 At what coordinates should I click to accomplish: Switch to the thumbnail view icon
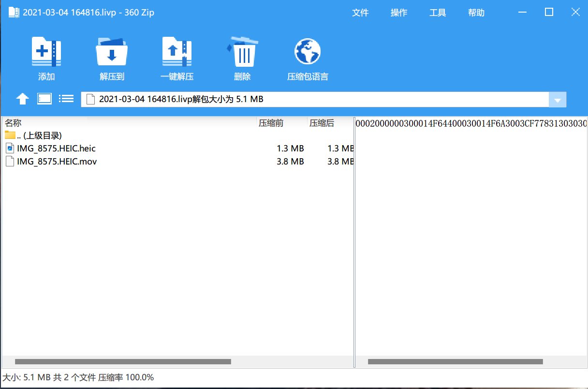click(44, 99)
